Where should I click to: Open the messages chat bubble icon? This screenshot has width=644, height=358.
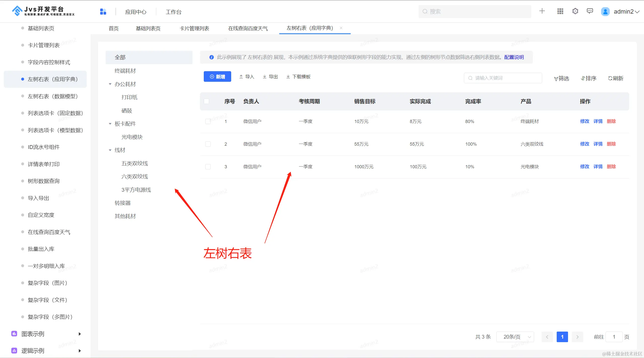(x=590, y=11)
